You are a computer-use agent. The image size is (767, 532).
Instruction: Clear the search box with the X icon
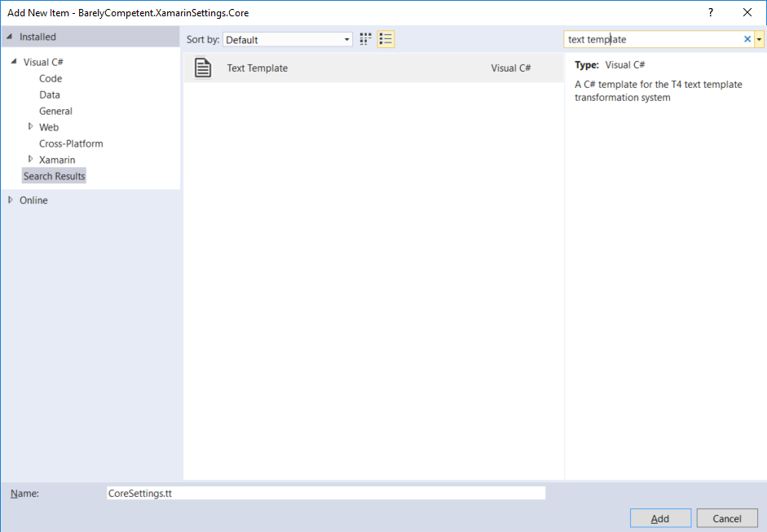747,38
